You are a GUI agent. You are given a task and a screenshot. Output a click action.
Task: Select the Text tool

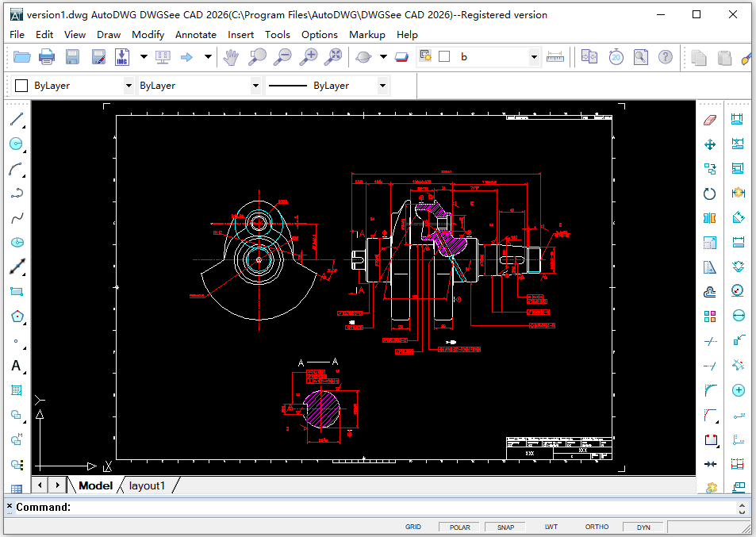(17, 366)
